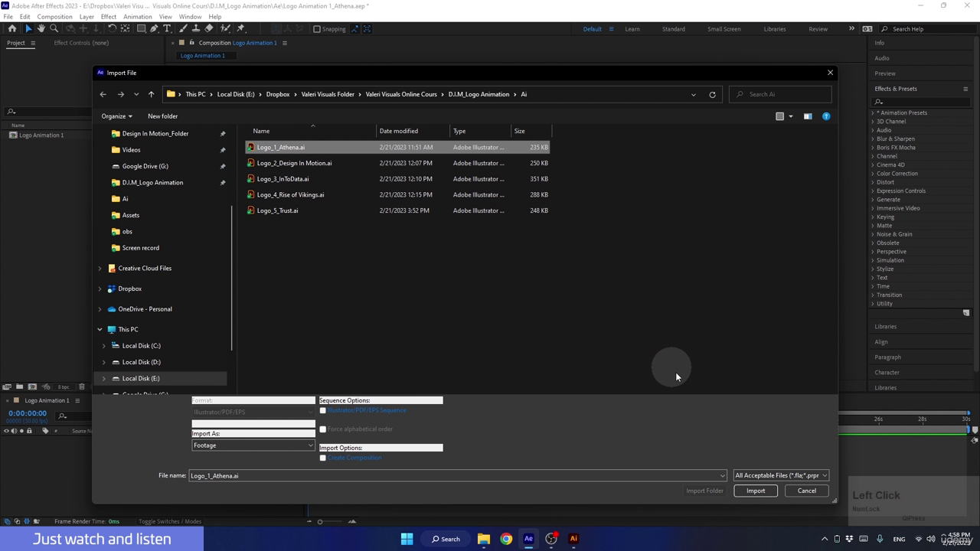This screenshot has width=980, height=551.
Task: Select the Logo_5_Trust.ai file
Action: [x=277, y=210]
